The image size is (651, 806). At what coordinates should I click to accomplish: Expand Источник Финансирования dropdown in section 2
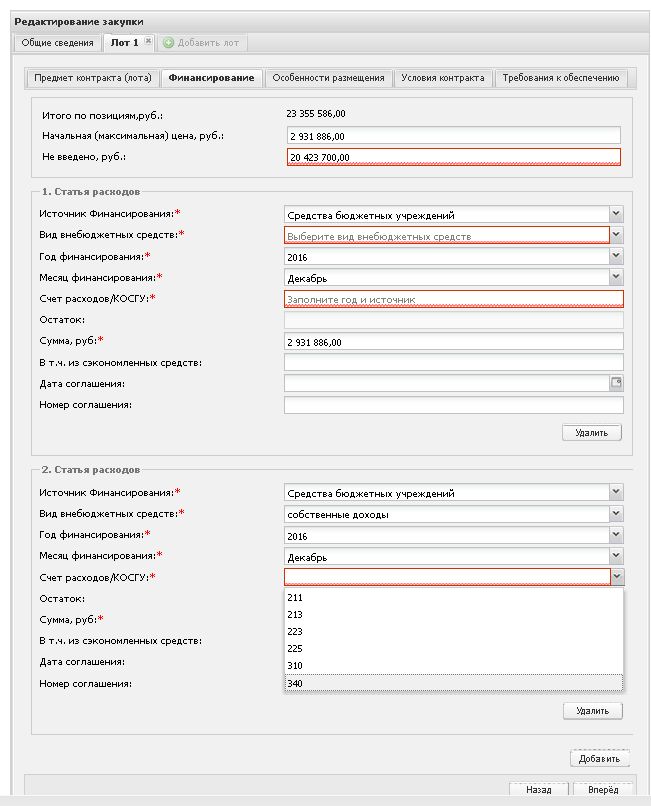pyautogui.click(x=616, y=492)
